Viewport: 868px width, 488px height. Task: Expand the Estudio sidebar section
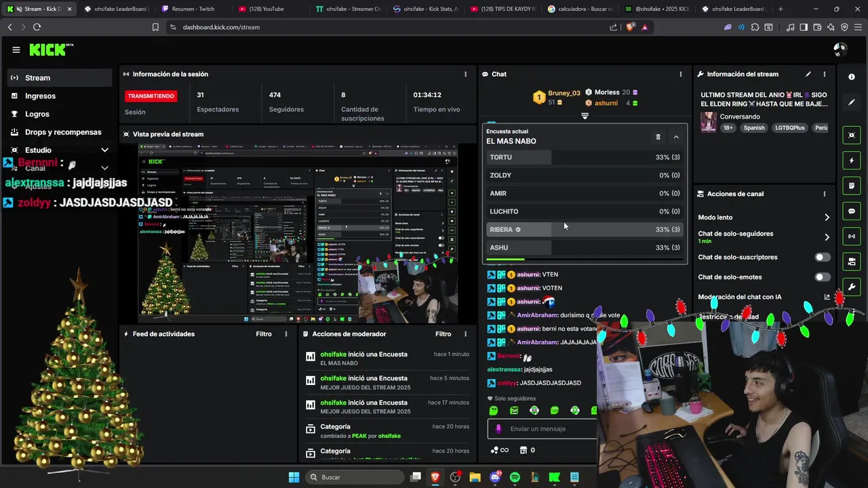point(104,150)
